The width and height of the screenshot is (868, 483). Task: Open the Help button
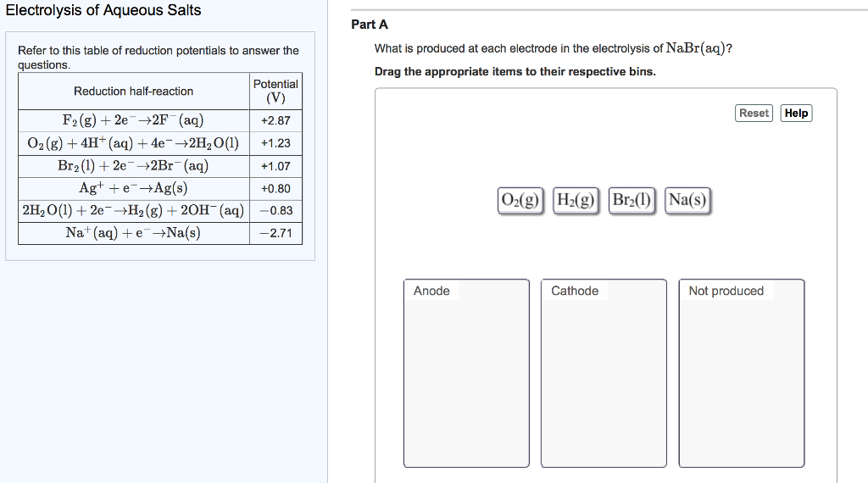click(x=796, y=114)
